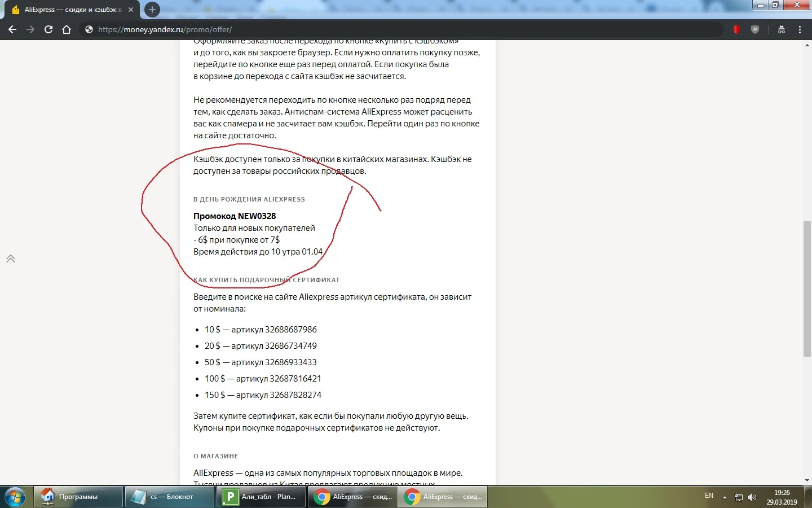The image size is (812, 508).
Task: Switch to the first Chrome AliExpress taskbar button
Action: pos(352,497)
